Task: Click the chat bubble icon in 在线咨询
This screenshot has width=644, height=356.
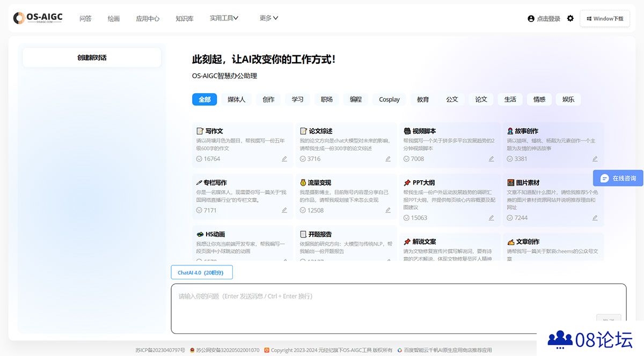Action: pyautogui.click(x=604, y=178)
